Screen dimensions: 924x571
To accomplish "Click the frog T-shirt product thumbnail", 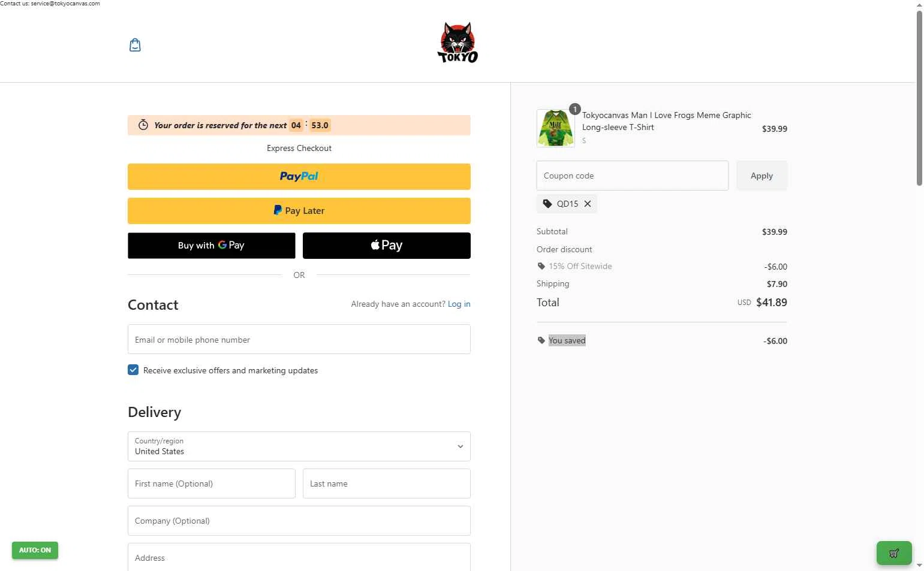I will pyautogui.click(x=555, y=128).
